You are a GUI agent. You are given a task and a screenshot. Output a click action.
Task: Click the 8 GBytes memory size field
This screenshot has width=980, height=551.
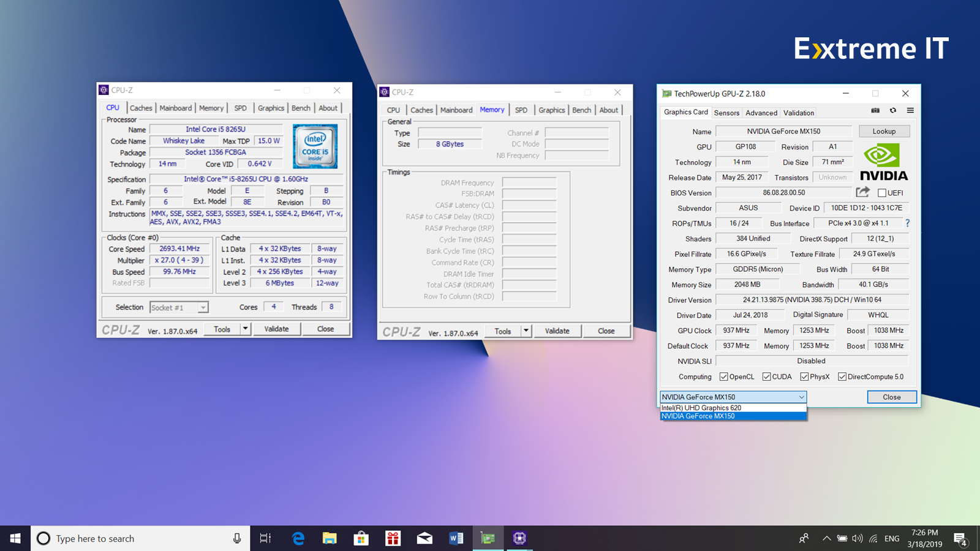click(x=450, y=144)
